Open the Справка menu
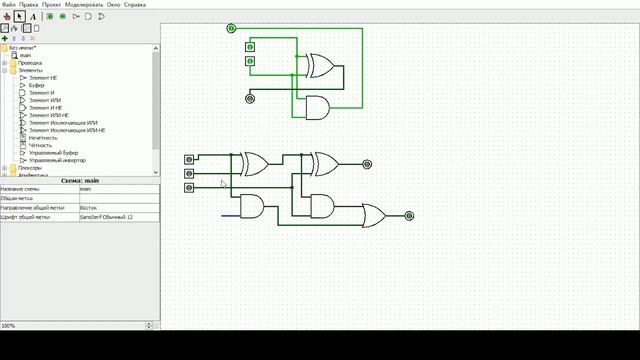Viewport: 640px width, 360px height. [x=135, y=5]
